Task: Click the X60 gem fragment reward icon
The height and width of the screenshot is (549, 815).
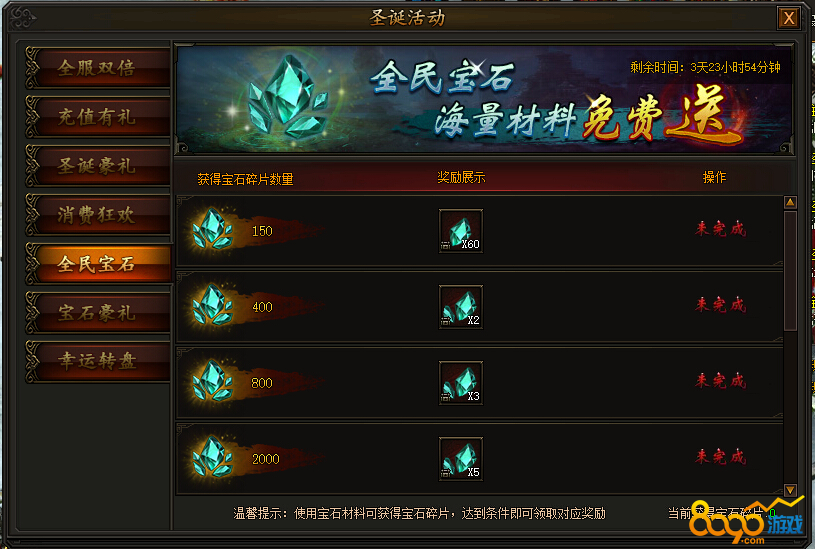Action: (461, 231)
